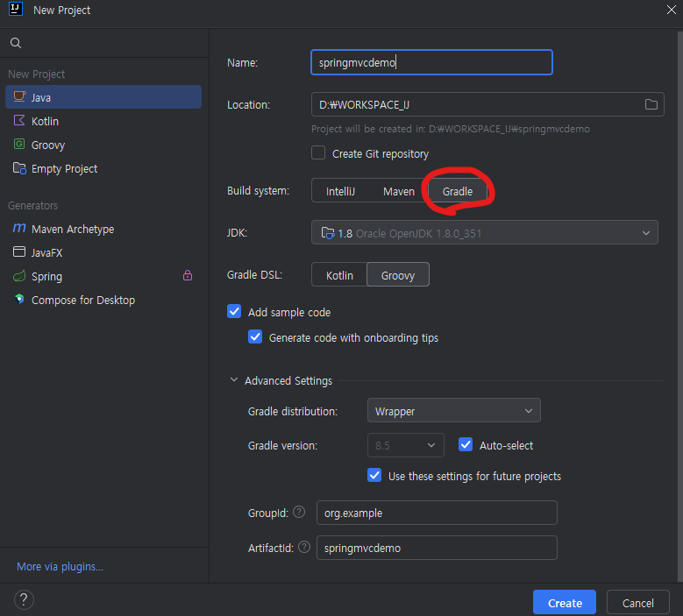This screenshot has height=616, width=683.
Task: Choose Spring generator
Action: click(x=103, y=276)
